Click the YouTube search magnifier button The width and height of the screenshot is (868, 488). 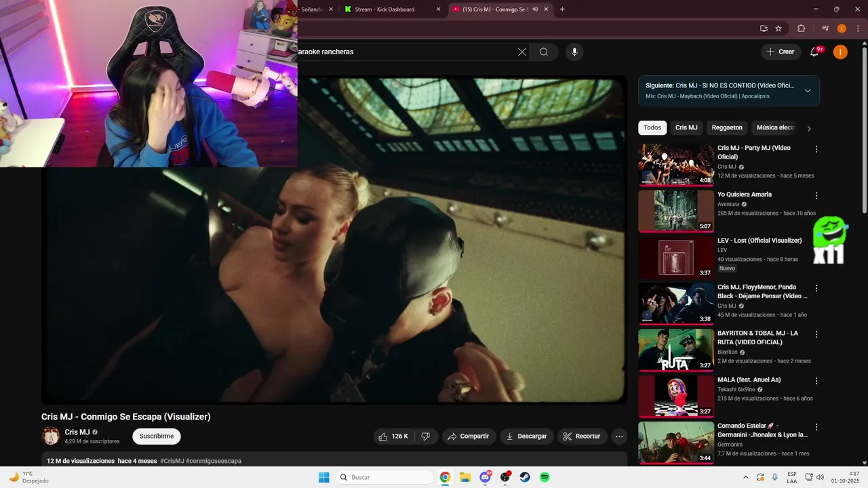pyautogui.click(x=544, y=52)
